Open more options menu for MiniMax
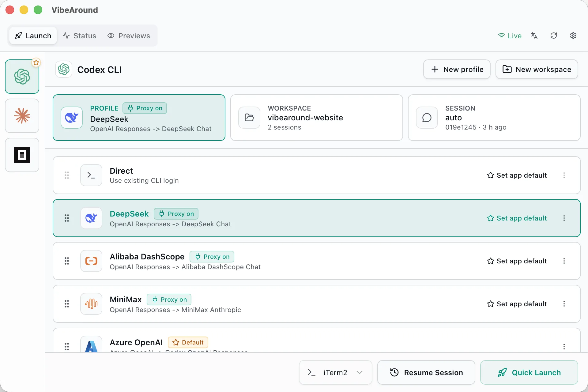This screenshot has height=392, width=588. pyautogui.click(x=564, y=304)
